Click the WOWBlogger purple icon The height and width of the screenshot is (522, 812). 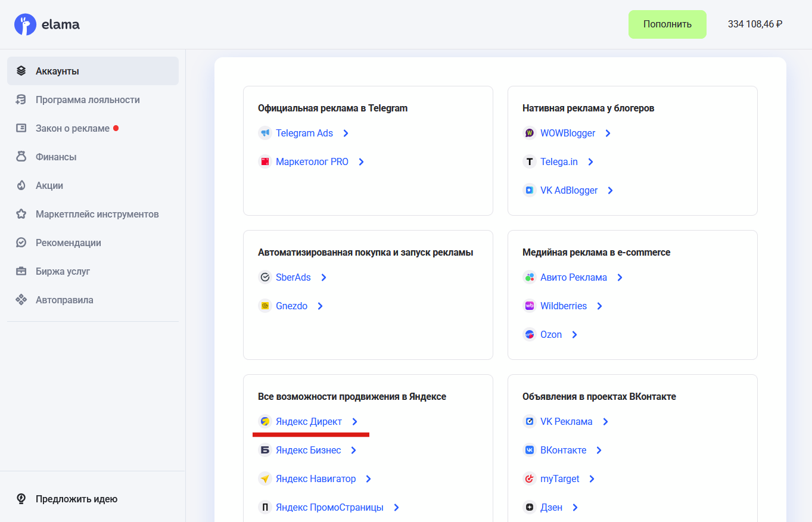coord(529,133)
